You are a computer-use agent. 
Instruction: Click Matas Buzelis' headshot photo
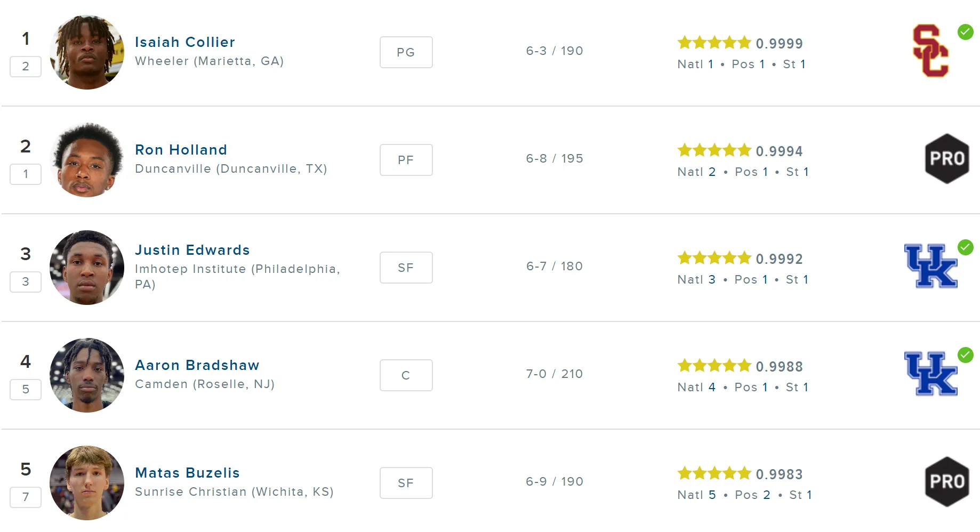point(87,483)
